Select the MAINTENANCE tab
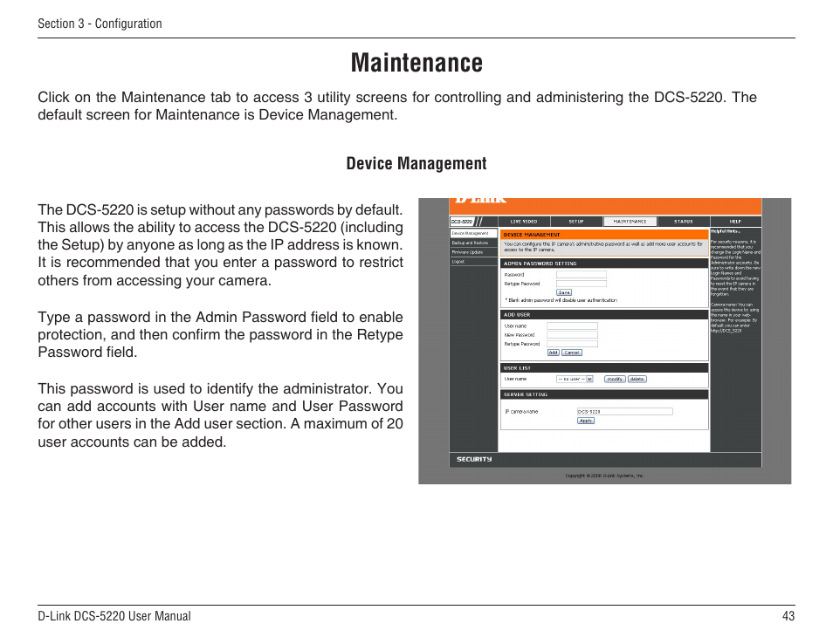 pyautogui.click(x=630, y=222)
